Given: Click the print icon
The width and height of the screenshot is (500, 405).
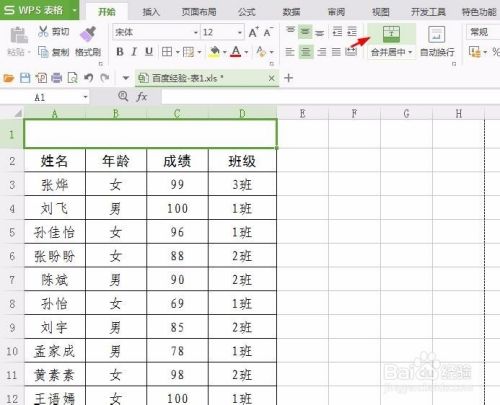Looking at the screenshot, I should pyautogui.click(x=57, y=78).
